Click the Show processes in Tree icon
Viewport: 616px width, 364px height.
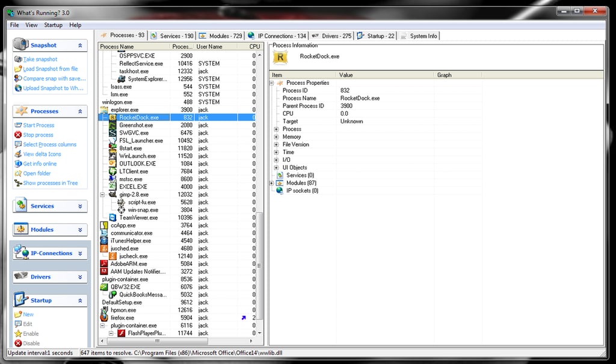(18, 183)
